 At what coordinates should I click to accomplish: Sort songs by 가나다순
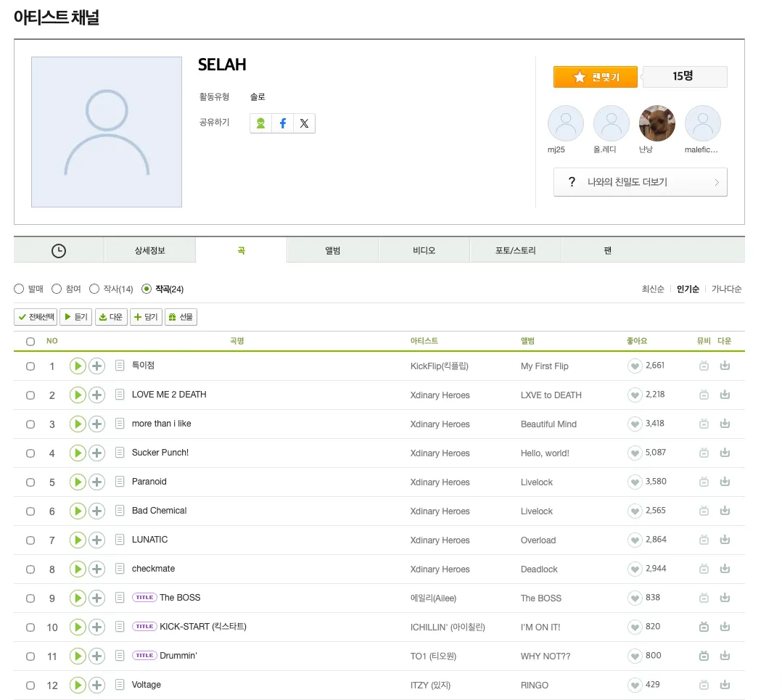coord(727,289)
